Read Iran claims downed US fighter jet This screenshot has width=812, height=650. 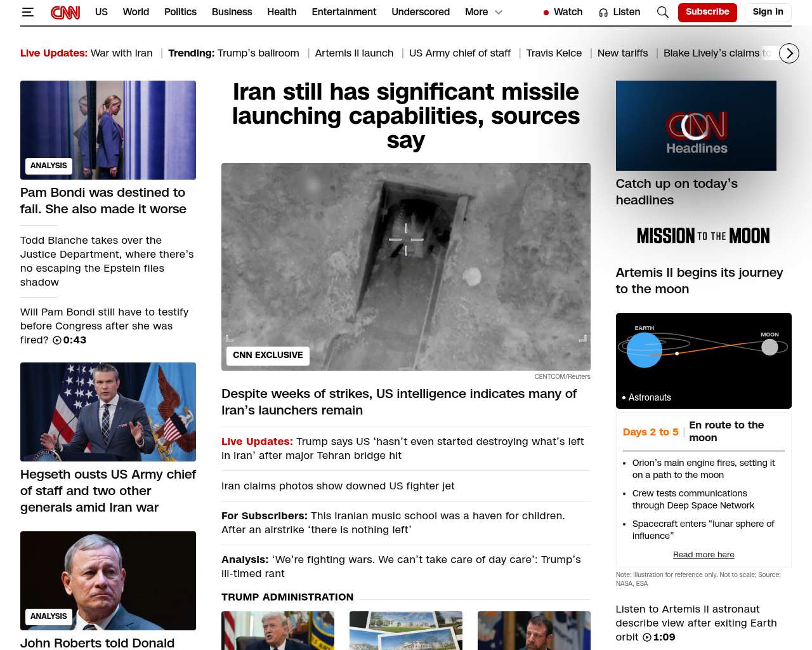[337, 486]
